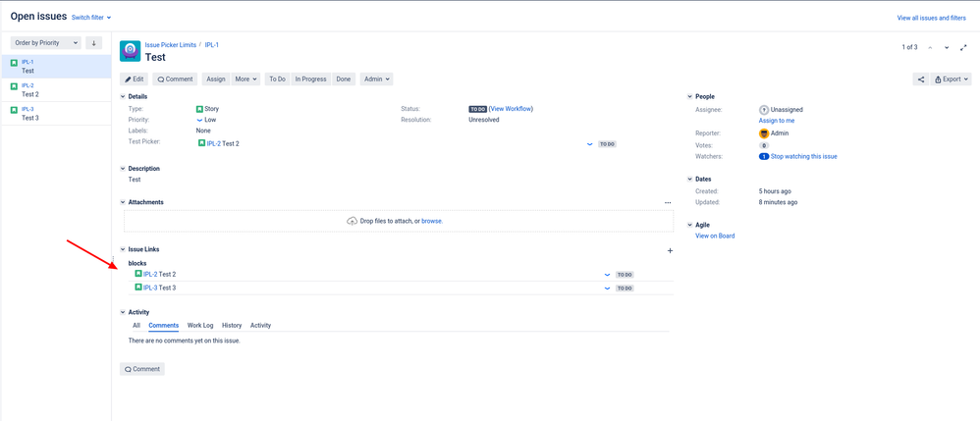Toggle sort direction arrow button
This screenshot has height=421, width=980.
(93, 42)
